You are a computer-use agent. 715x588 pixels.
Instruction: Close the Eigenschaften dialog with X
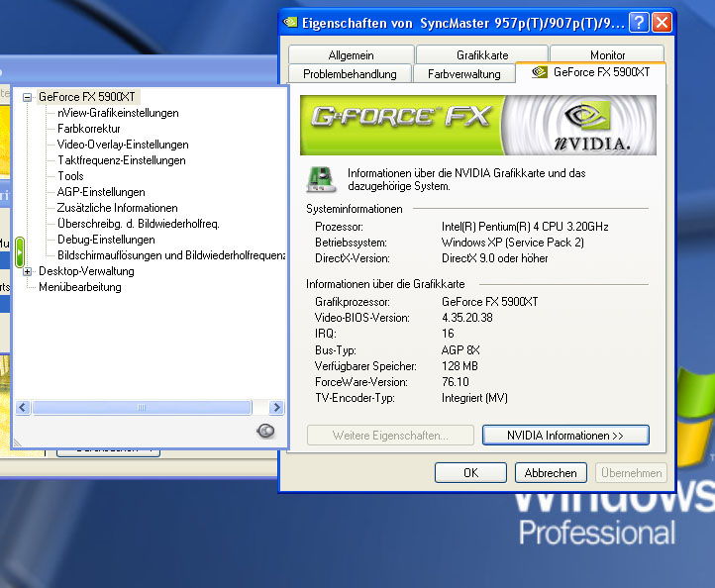[x=662, y=23]
